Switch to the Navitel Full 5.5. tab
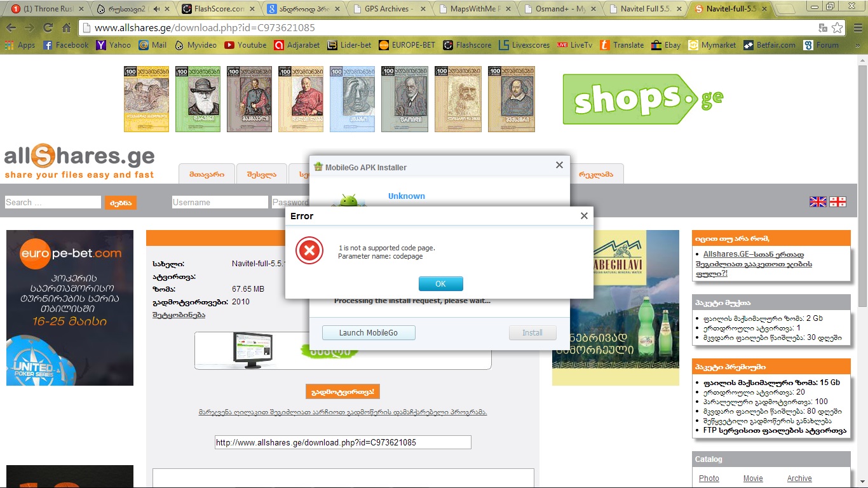868x488 pixels. point(644,9)
